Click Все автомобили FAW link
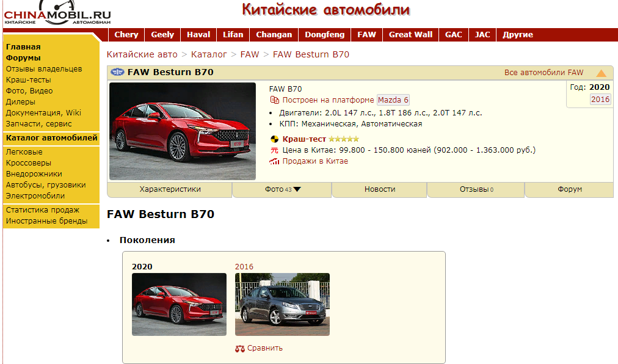This screenshot has height=364, width=618. [x=543, y=73]
